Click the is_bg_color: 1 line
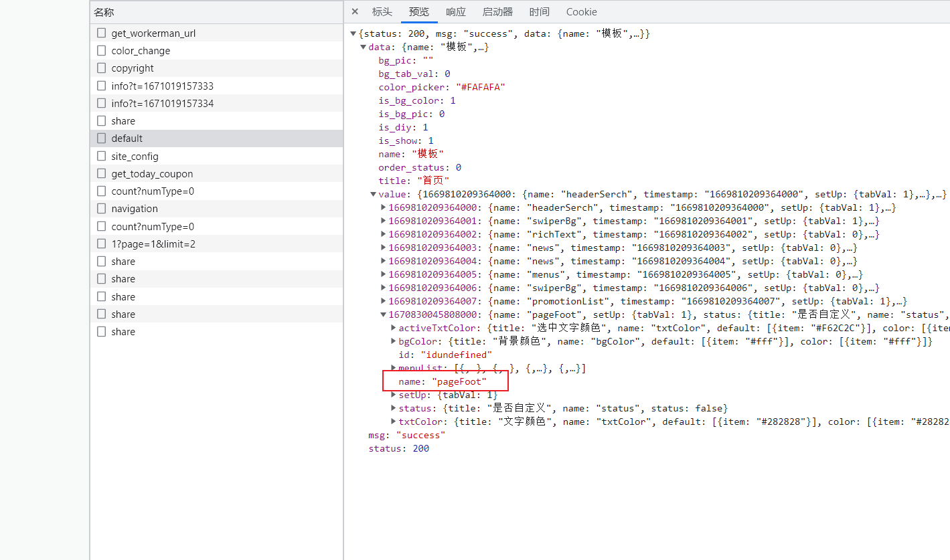950x560 pixels. pyautogui.click(x=417, y=100)
